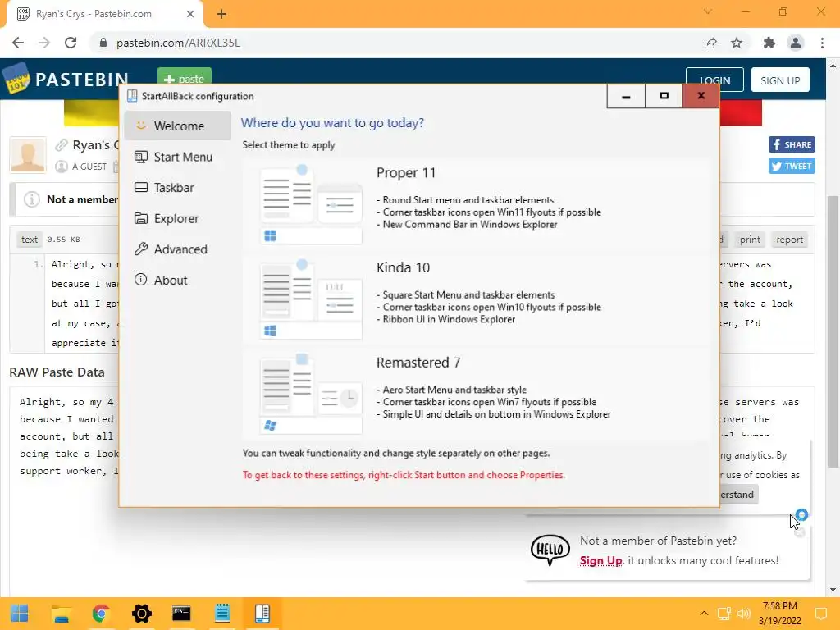Open the Explorer settings page
The image size is (840, 630).
click(x=177, y=218)
